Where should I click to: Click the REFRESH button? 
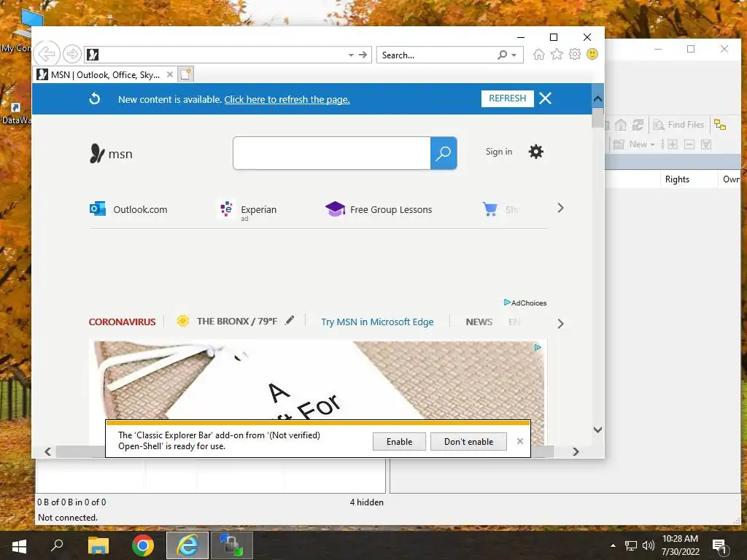[508, 98]
